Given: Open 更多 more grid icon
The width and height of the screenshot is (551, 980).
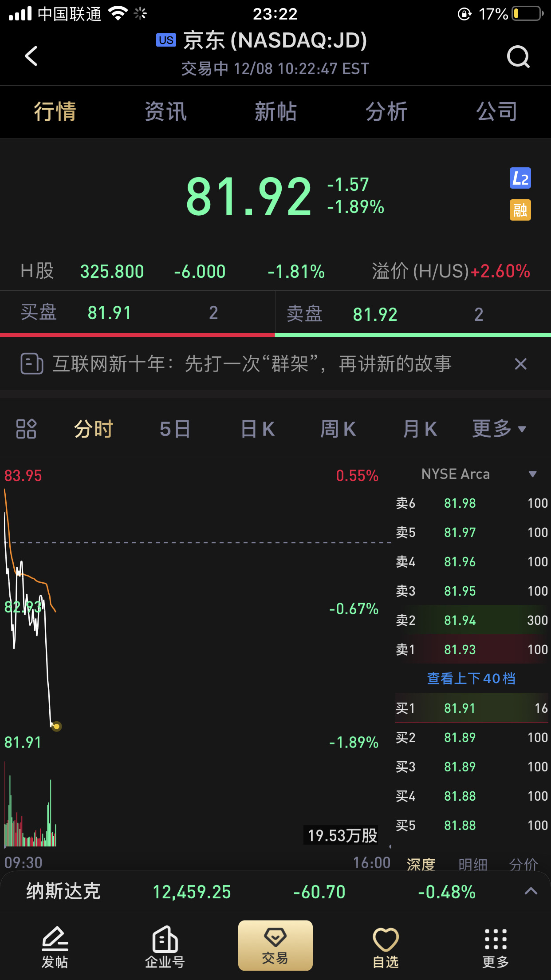Looking at the screenshot, I should coord(496,947).
